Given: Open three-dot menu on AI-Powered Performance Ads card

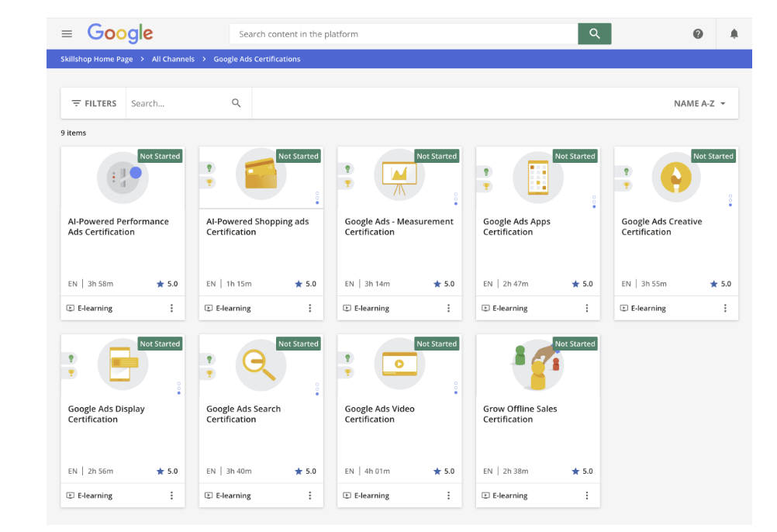Looking at the screenshot, I should [171, 308].
